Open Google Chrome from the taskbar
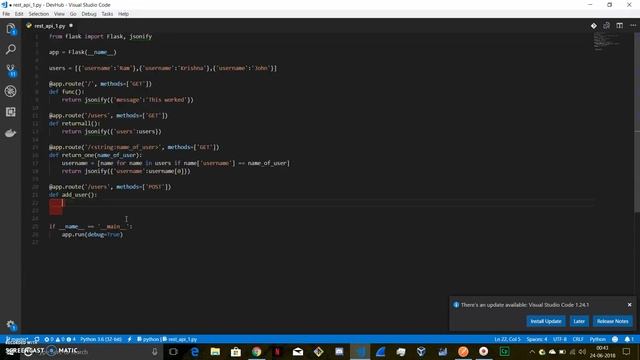 (256, 351)
